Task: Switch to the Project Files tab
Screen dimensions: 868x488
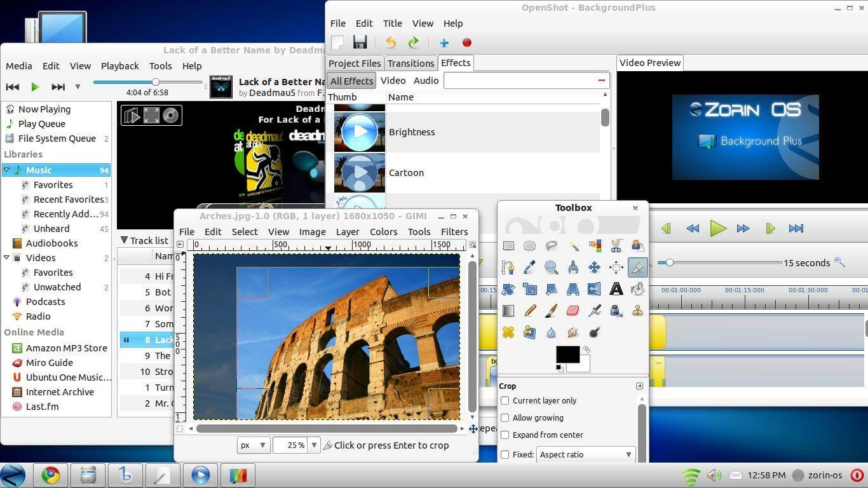Action: coord(355,64)
